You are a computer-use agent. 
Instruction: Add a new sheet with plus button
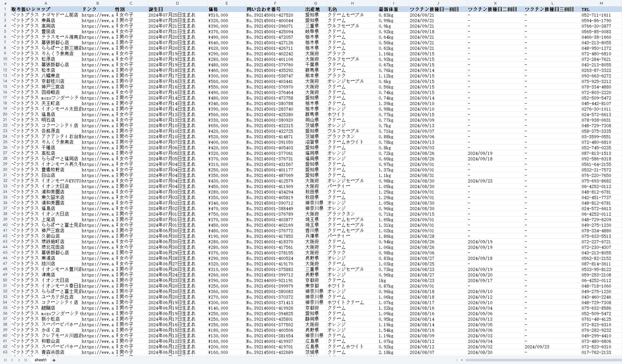(x=54, y=359)
